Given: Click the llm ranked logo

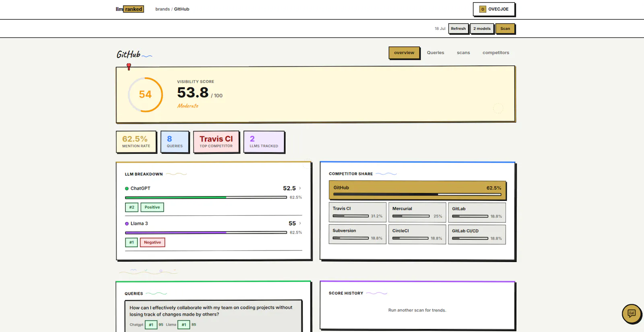Looking at the screenshot, I should click(130, 9).
